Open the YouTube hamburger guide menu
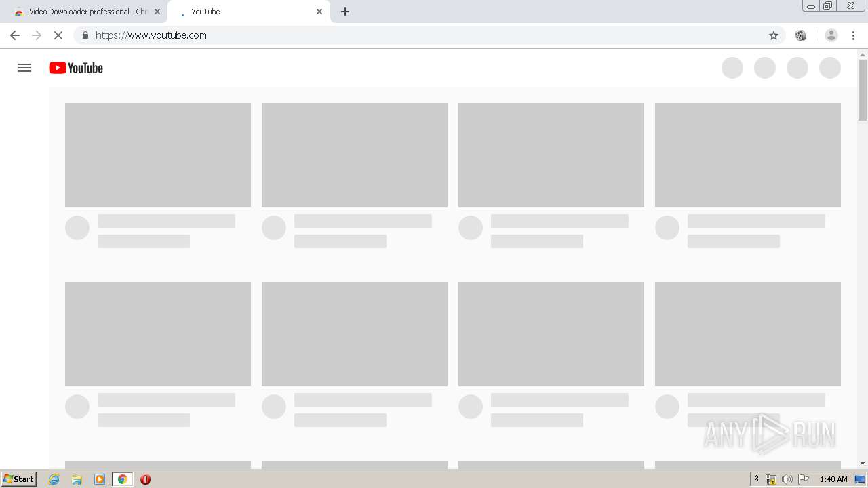This screenshot has width=868, height=488. [24, 68]
